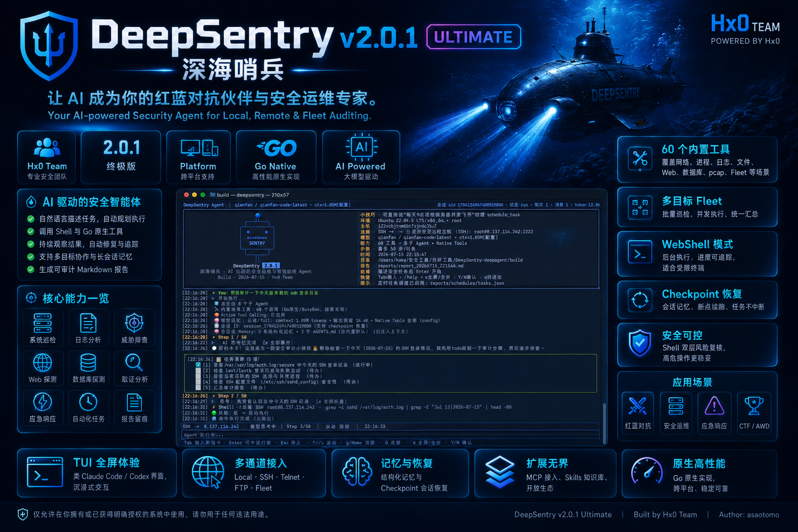Select the CTF / AWD trophy icon
Screen dimensions: 798x532
pyautogui.click(x=754, y=406)
